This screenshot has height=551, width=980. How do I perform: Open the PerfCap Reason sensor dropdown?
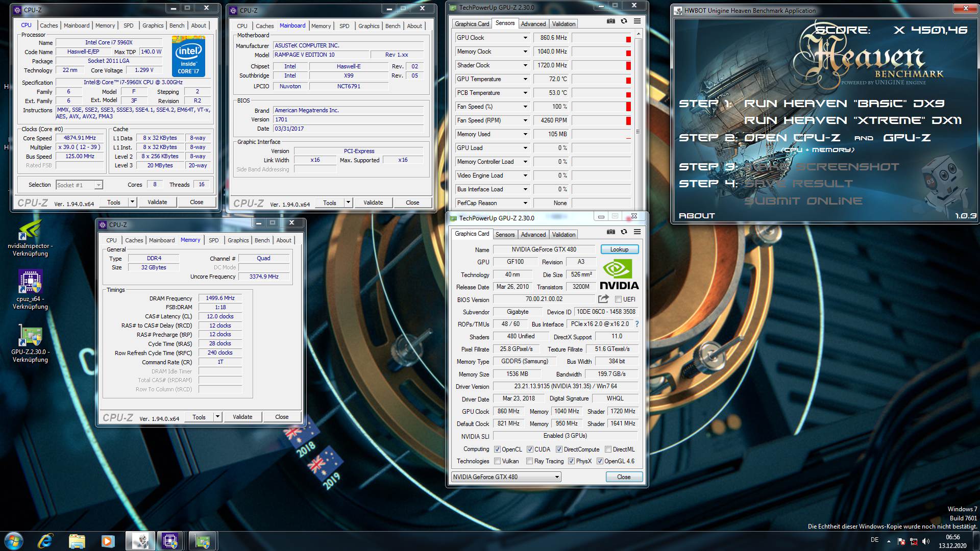click(x=525, y=203)
